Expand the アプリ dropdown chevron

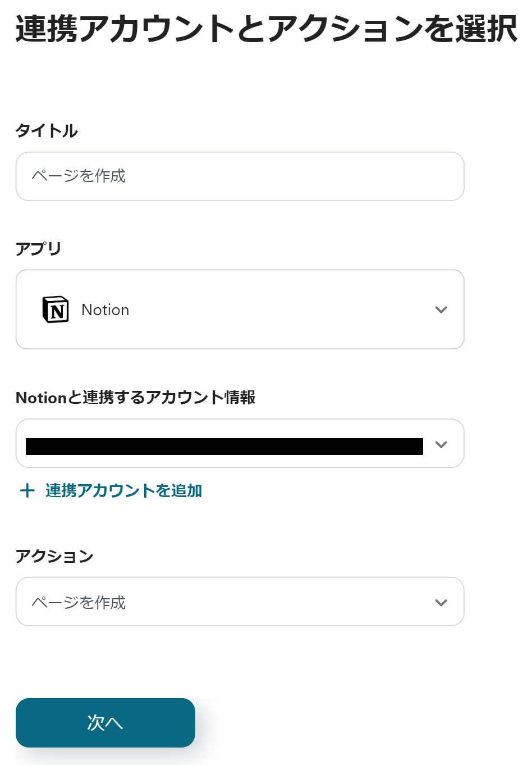[441, 309]
